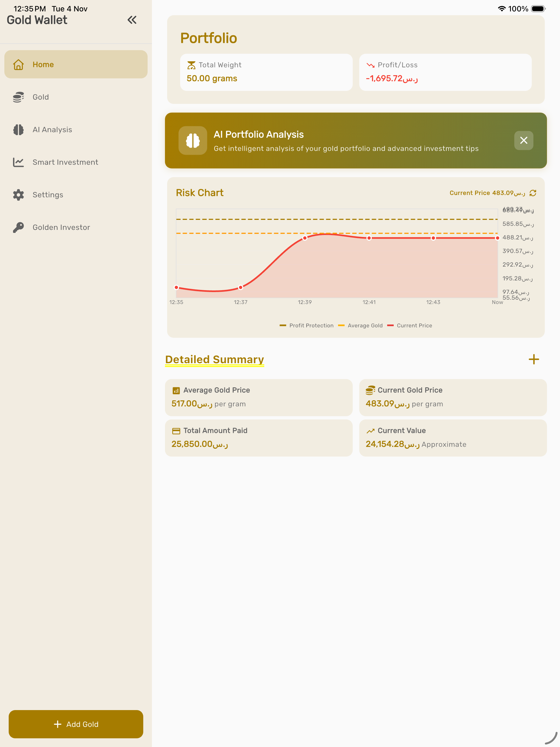Image resolution: width=560 pixels, height=747 pixels.
Task: Click the Golden Investor key icon
Action: pyautogui.click(x=18, y=227)
